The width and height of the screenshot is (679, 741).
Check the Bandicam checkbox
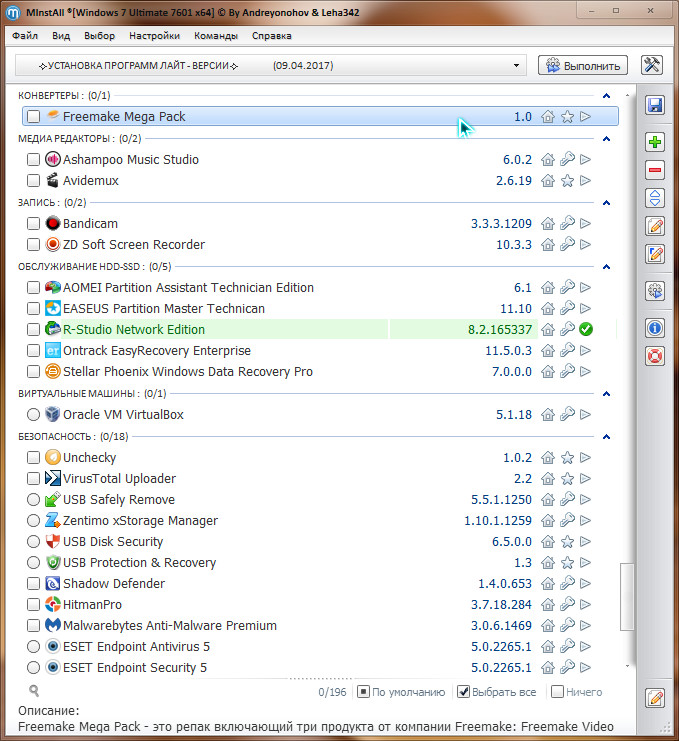[x=33, y=224]
